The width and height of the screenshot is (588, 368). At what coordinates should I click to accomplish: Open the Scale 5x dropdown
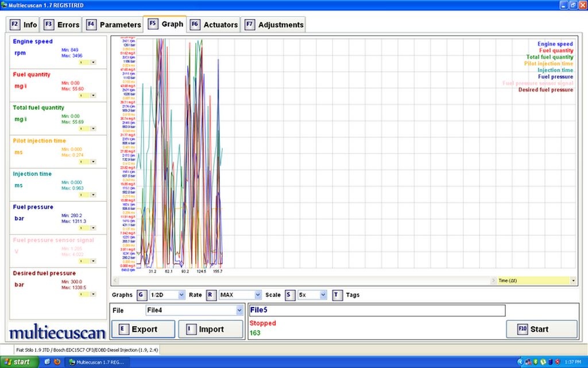(312, 295)
